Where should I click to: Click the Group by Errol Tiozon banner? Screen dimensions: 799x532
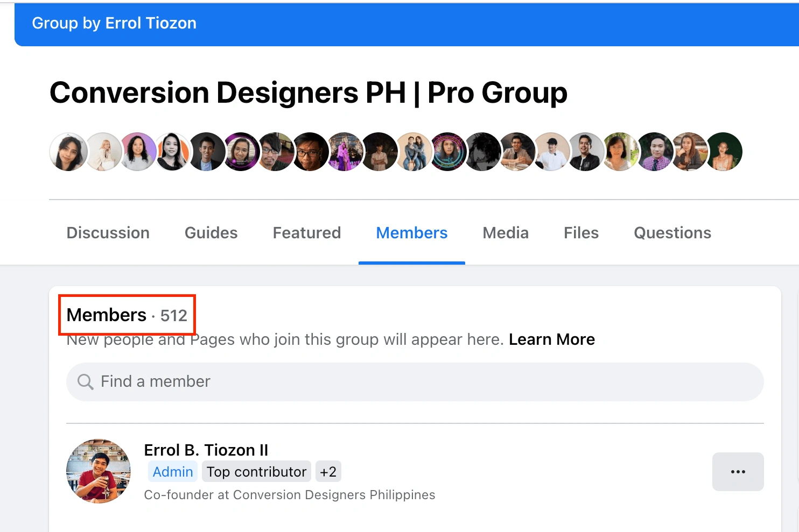(114, 23)
